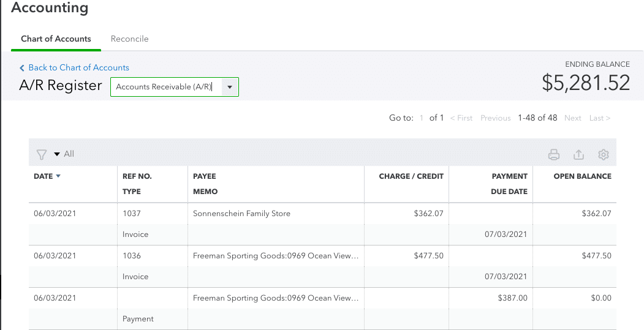Click the $5,281.52 ending balance
Screen dimensions: 644x330
click(x=586, y=83)
